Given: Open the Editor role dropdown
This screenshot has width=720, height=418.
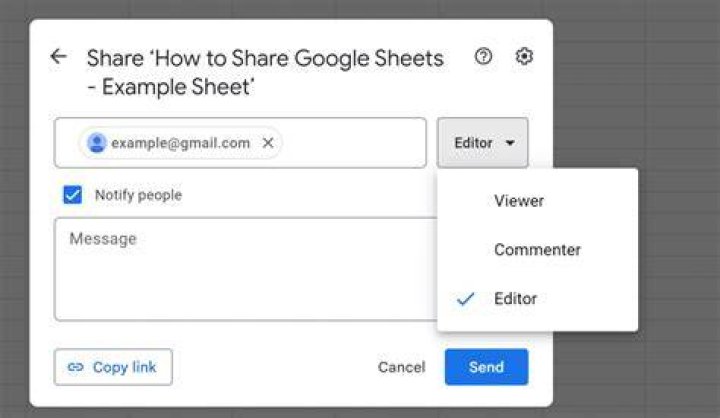Looking at the screenshot, I should tap(483, 143).
